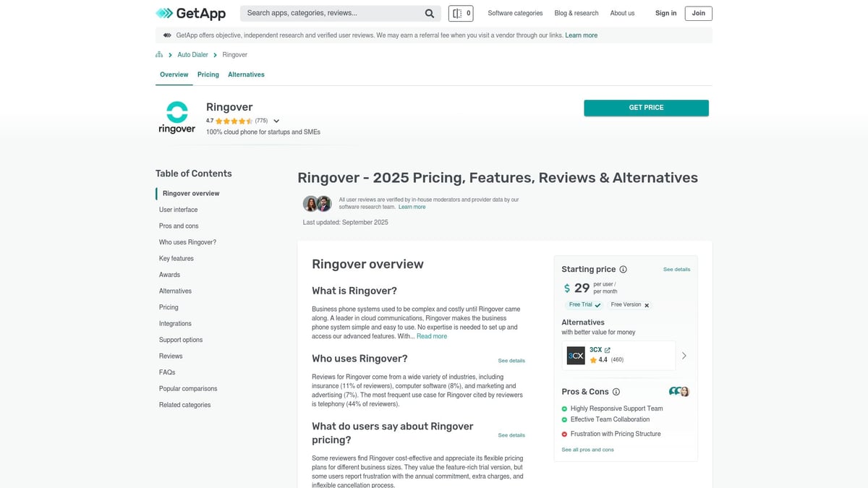
Task: Click the Pros & Cons info icon
Action: 616,392
